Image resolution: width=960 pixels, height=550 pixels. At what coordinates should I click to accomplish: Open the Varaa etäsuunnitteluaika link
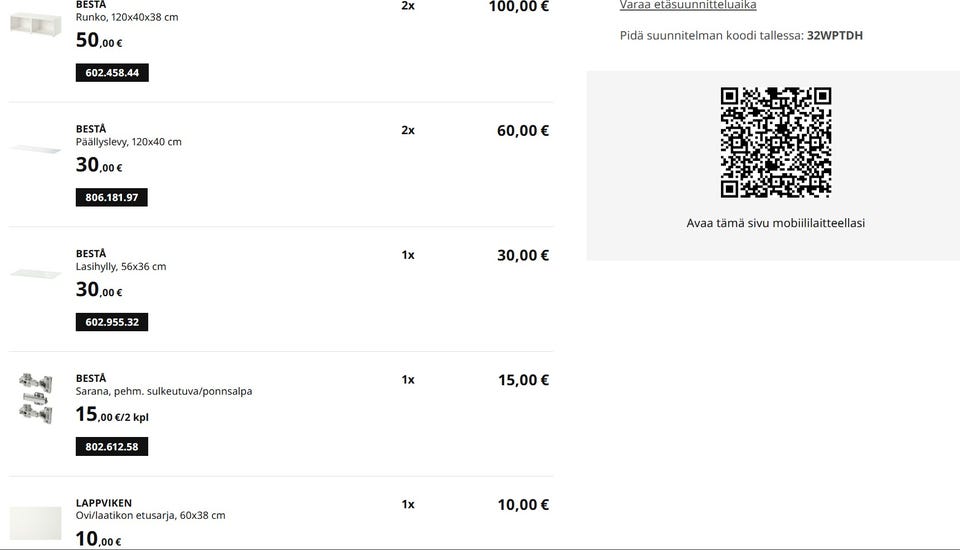click(688, 5)
